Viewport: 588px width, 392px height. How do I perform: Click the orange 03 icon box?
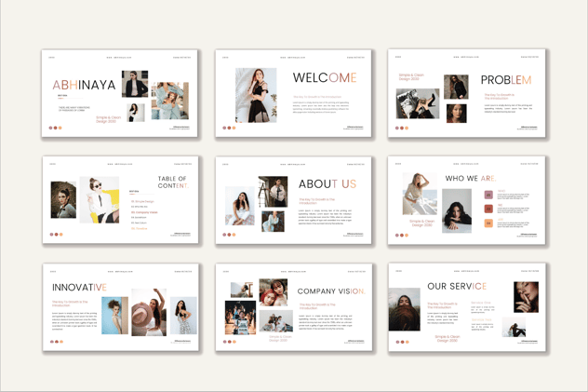[488, 223]
